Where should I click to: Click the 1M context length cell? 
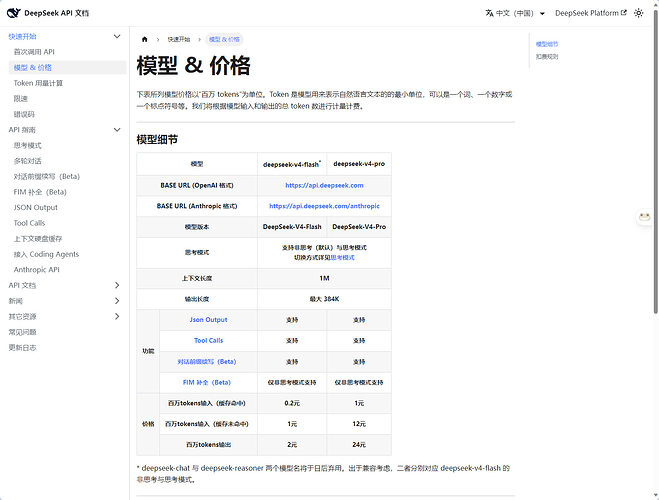tap(324, 278)
